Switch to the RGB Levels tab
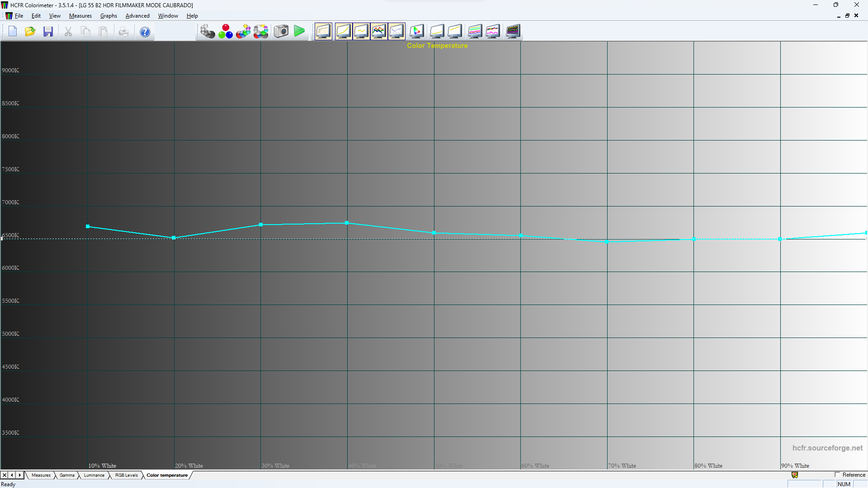This screenshot has height=488, width=868. (126, 475)
